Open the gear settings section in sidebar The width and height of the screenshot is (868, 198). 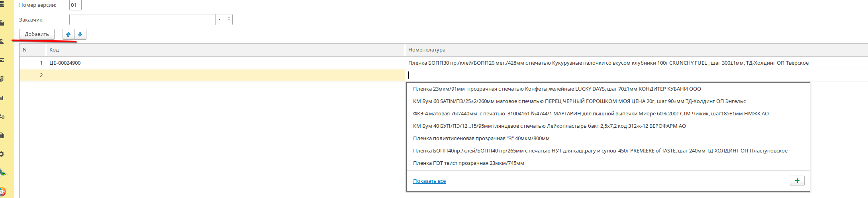click(x=2, y=154)
